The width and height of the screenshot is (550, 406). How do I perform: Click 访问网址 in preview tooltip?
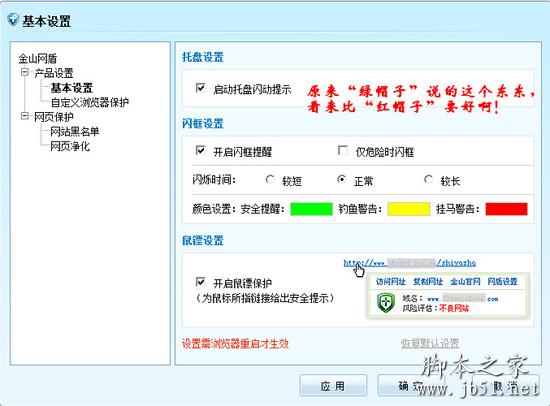pyautogui.click(x=390, y=281)
